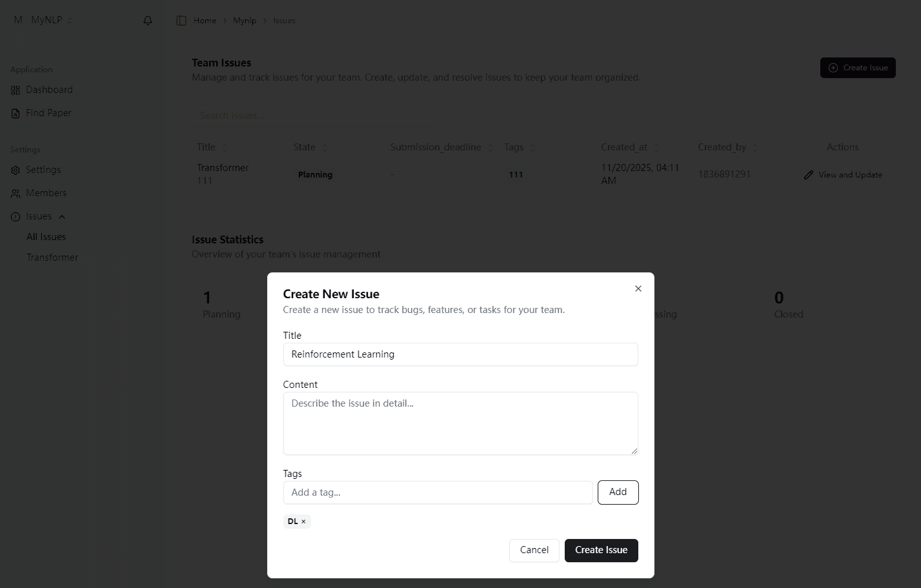Click the Members people icon
The height and width of the screenshot is (588, 921).
coord(14,193)
